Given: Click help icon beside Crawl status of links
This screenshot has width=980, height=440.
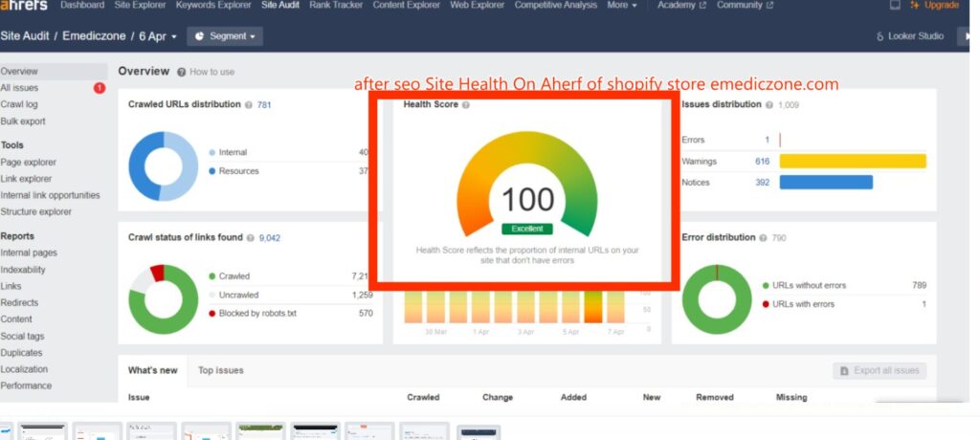Looking at the screenshot, I should point(250,237).
